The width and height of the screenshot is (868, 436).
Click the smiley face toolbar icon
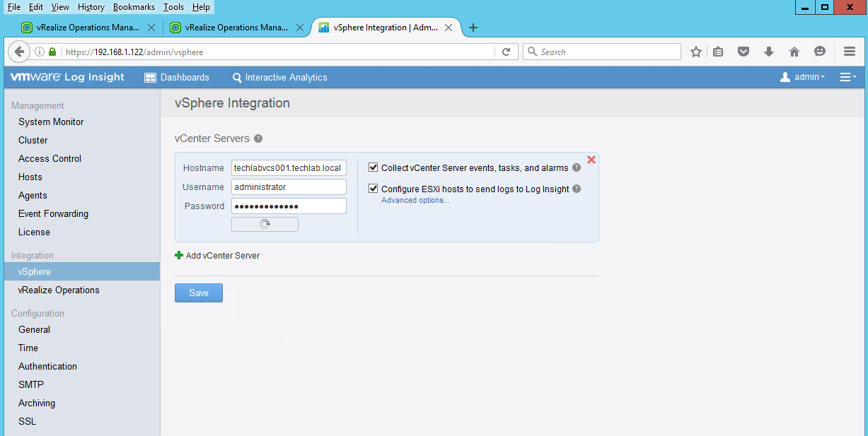click(820, 52)
